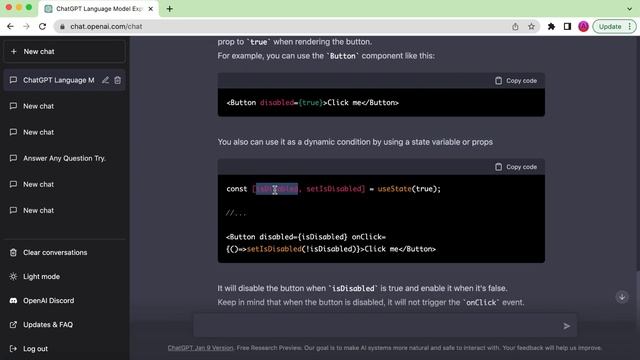Copy code of the Button disabled true snippet
This screenshot has width=640, height=360.
(516, 81)
